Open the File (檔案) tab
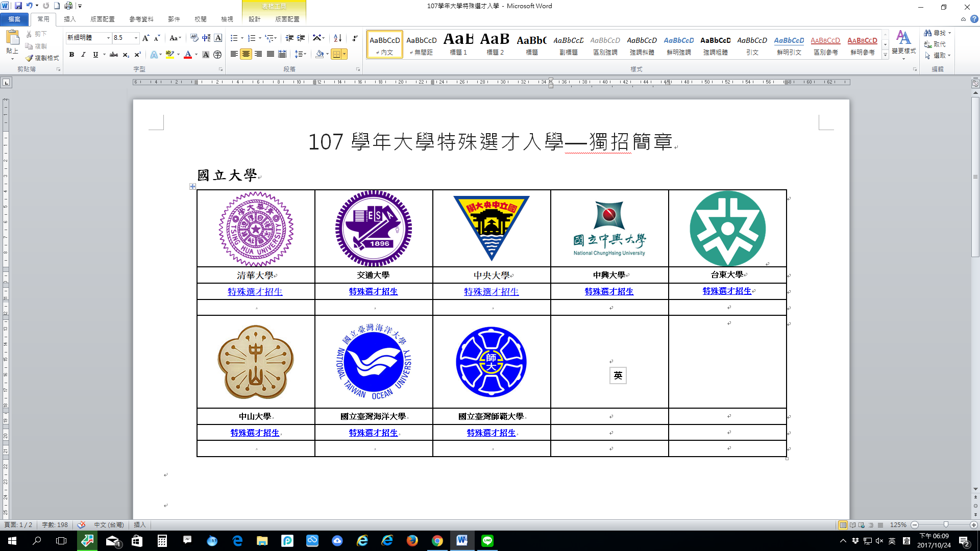 pyautogui.click(x=14, y=19)
